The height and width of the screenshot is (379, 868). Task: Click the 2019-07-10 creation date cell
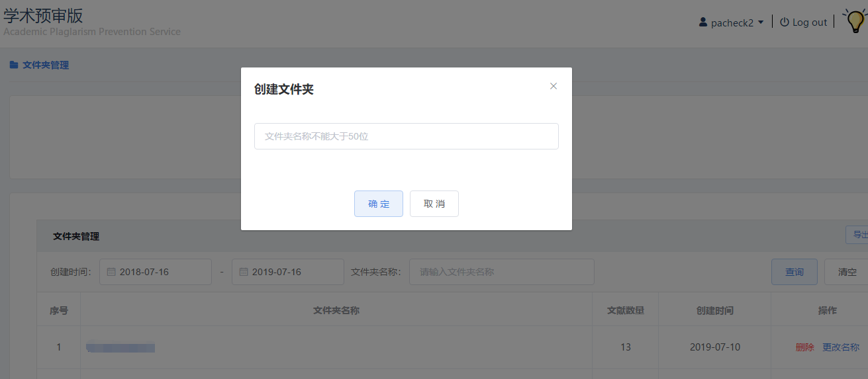[715, 347]
